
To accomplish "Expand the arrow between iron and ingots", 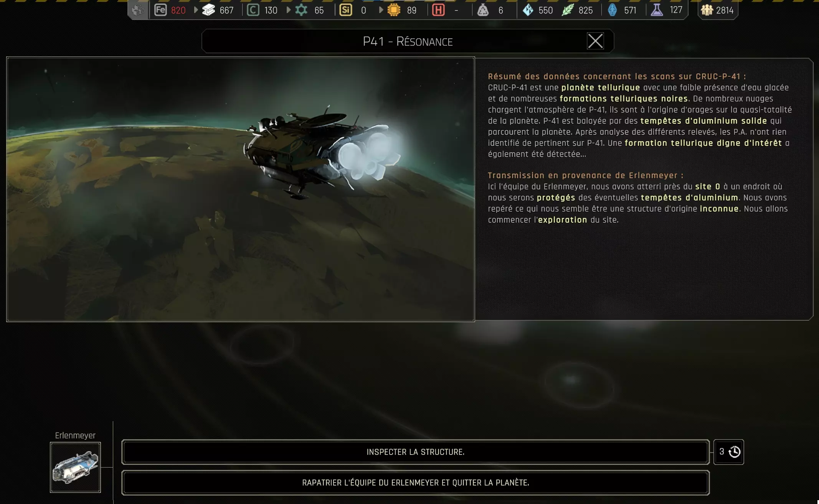I will click(196, 10).
